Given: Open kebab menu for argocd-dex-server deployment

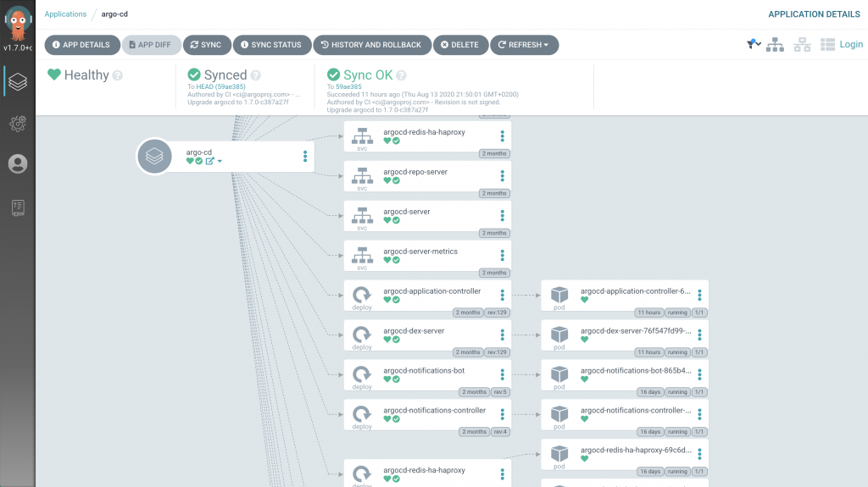Looking at the screenshot, I should (502, 335).
